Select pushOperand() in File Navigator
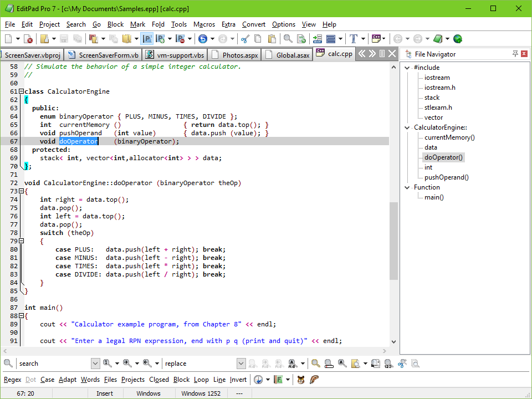The width and height of the screenshot is (532, 399). 447,177
